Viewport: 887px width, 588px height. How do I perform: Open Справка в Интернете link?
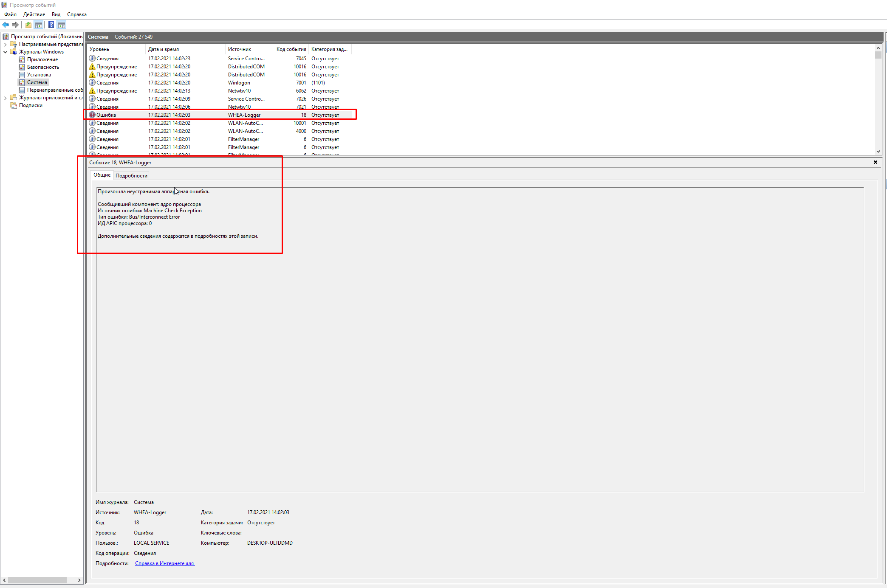[x=164, y=563]
